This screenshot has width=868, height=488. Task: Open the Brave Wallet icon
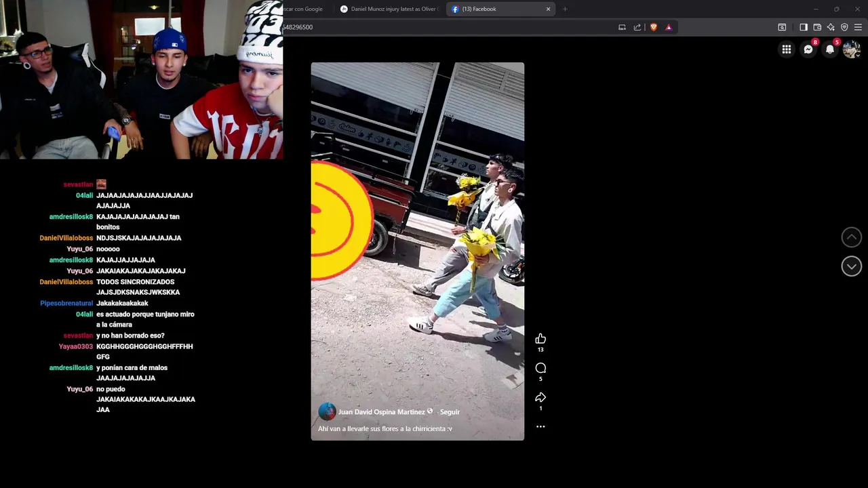pos(817,27)
